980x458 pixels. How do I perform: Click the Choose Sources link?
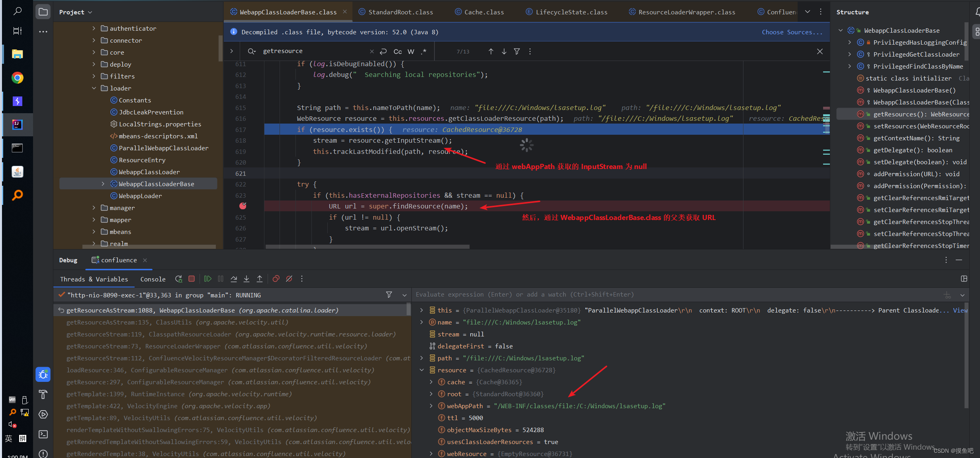click(792, 32)
